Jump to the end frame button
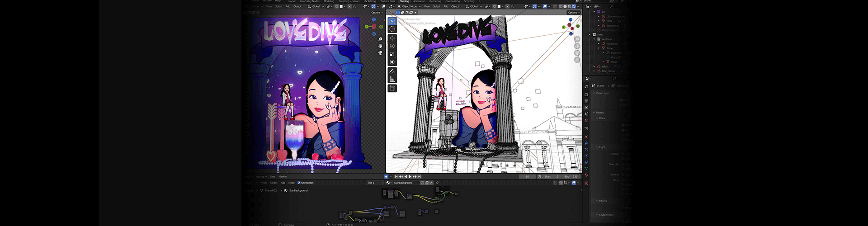 tap(420, 177)
